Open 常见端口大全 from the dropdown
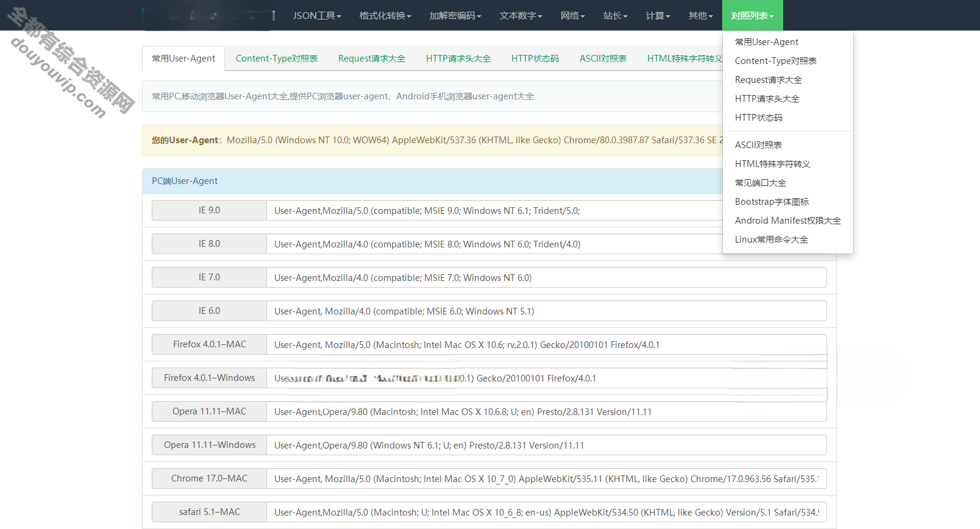This screenshot has width=980, height=529. [787, 183]
